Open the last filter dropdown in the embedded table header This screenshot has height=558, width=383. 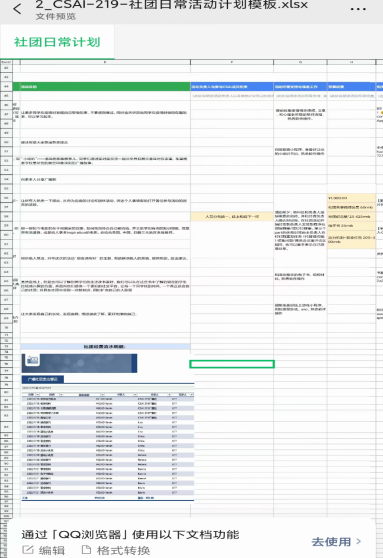tap(192, 395)
